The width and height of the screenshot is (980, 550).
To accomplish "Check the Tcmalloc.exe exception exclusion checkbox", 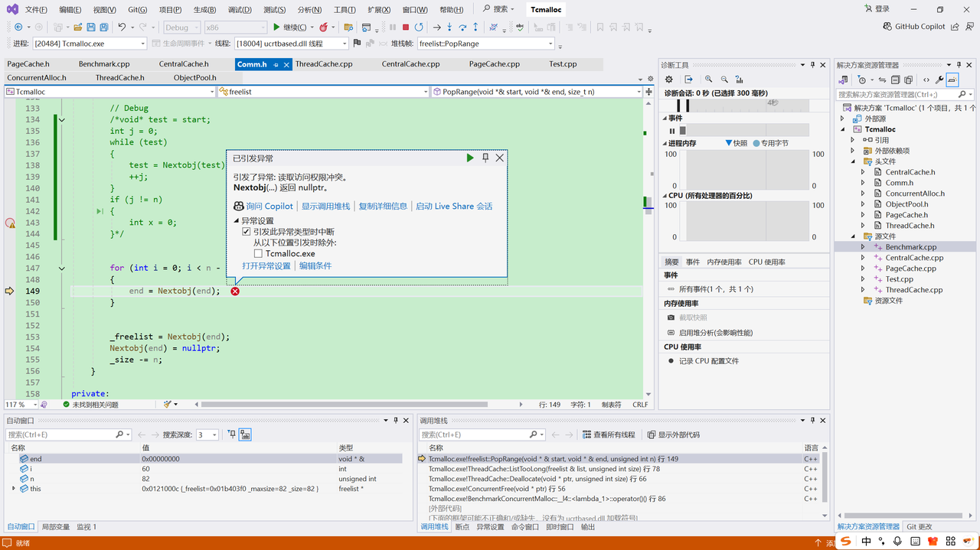I will point(258,253).
